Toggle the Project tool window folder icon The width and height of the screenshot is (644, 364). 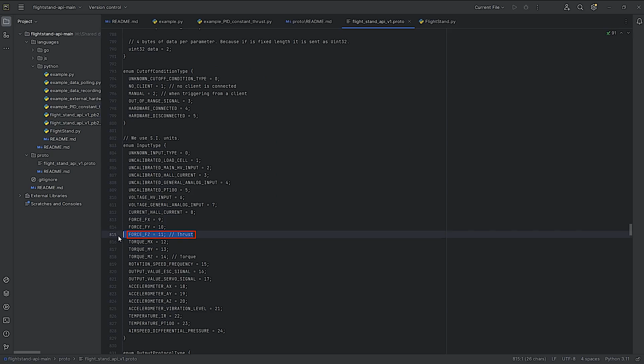pyautogui.click(x=6, y=22)
